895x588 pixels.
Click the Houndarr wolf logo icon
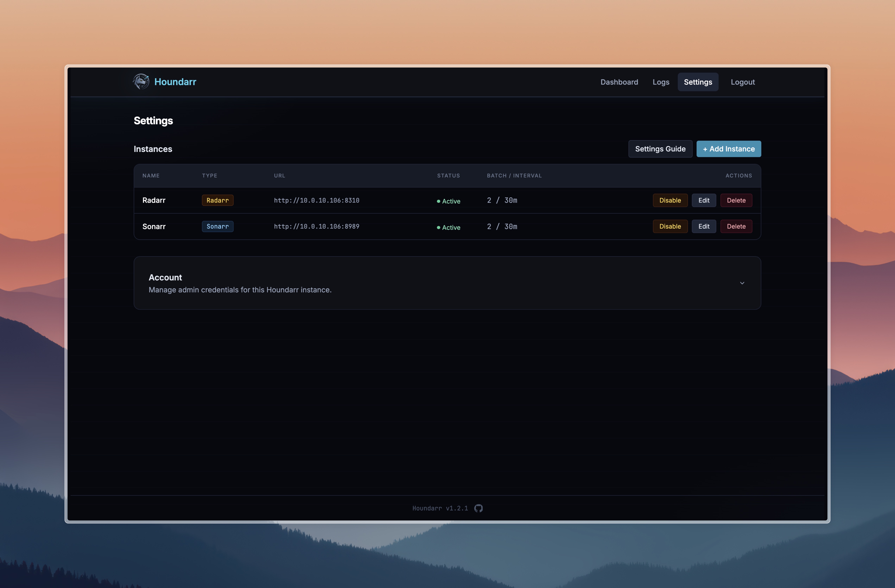coord(141,82)
